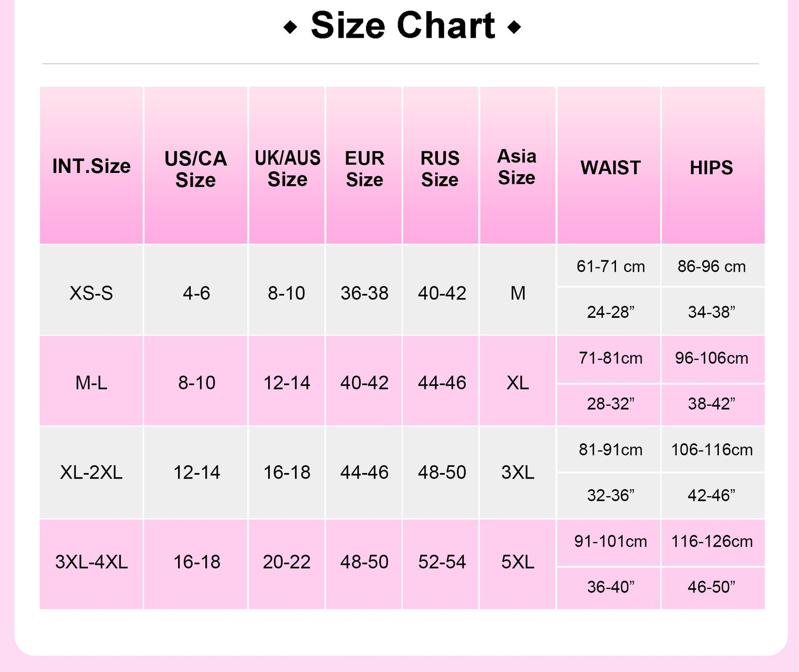Click the Size Chart title text
Image resolution: width=799 pixels, height=672 pixels.
tap(403, 25)
